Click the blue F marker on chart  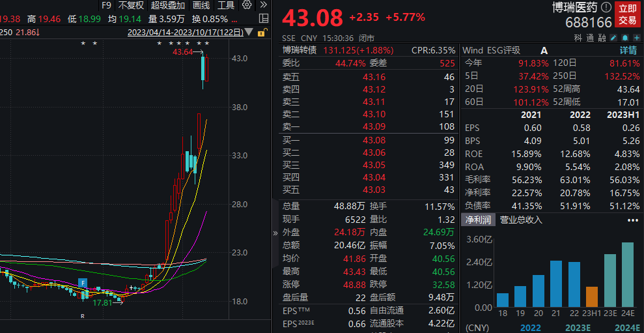(83, 283)
